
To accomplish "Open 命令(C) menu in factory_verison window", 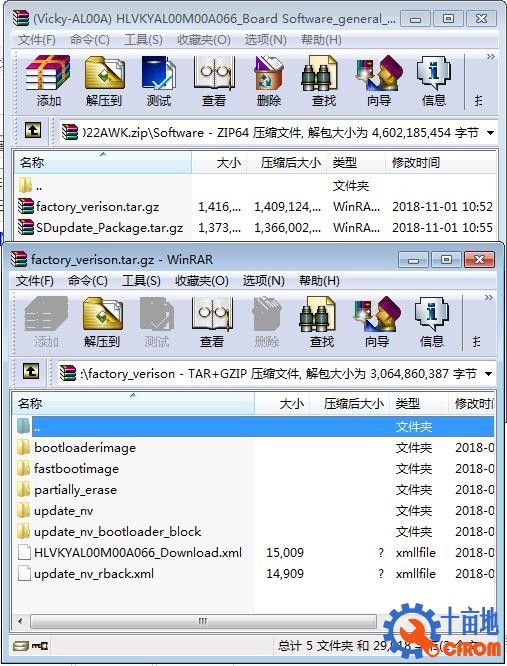I will coord(88,281).
